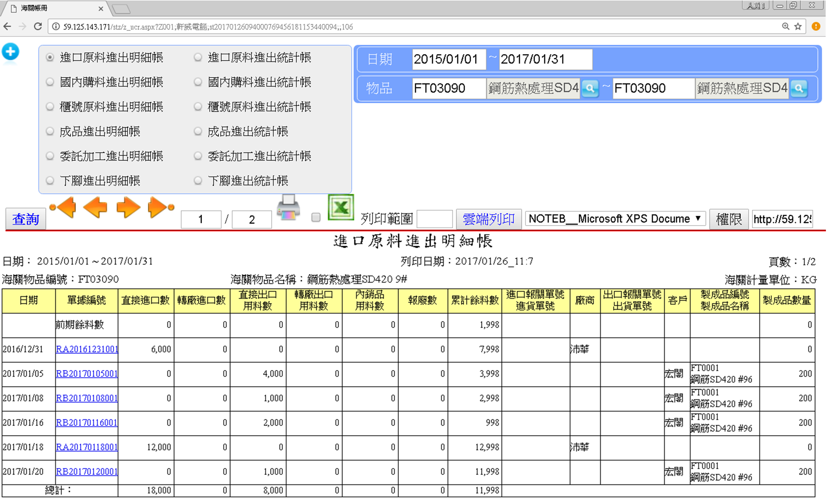Image resolution: width=827 pixels, height=504 pixels.
Task: Open document link RA20170118001
Action: click(x=87, y=447)
